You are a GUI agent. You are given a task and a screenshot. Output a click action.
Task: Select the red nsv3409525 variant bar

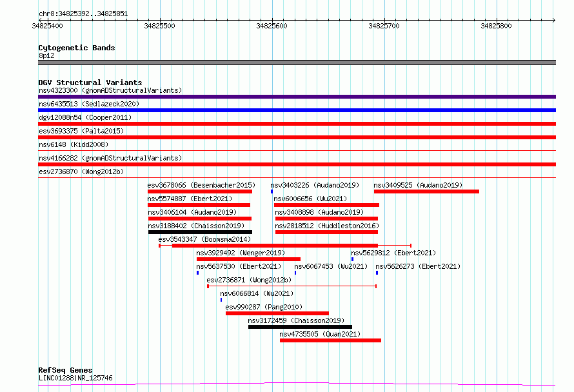tap(426, 191)
